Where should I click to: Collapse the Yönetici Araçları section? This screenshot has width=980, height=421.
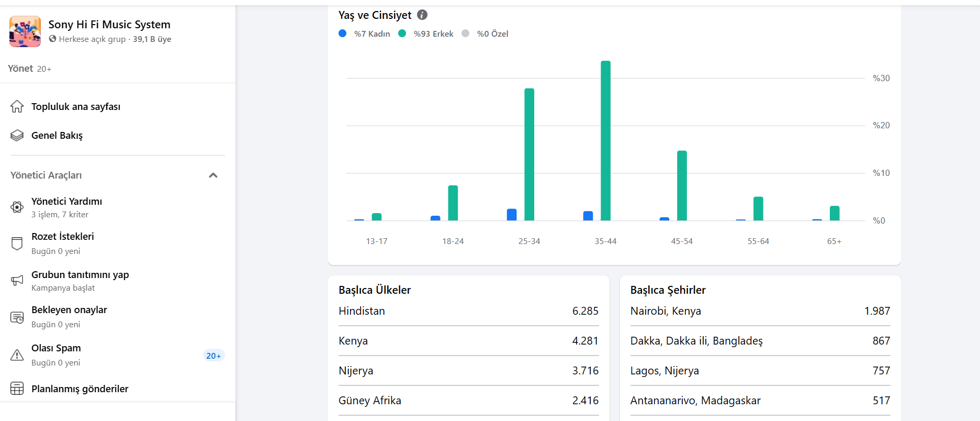point(213,175)
